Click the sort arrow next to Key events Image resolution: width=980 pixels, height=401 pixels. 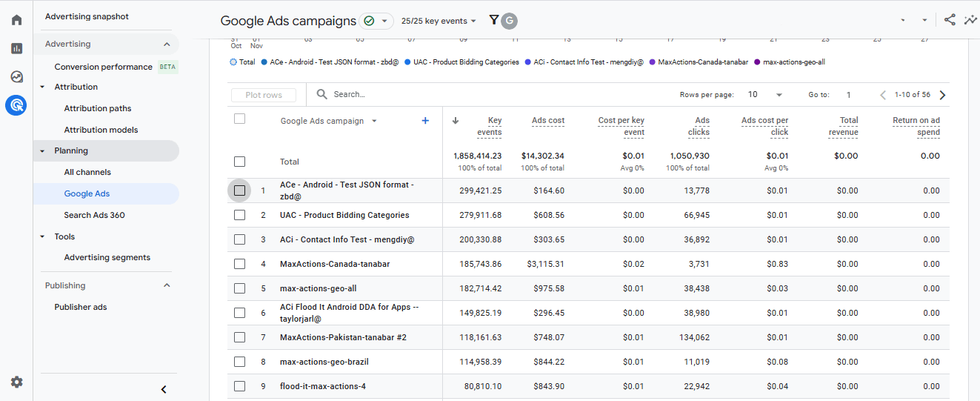coord(455,121)
